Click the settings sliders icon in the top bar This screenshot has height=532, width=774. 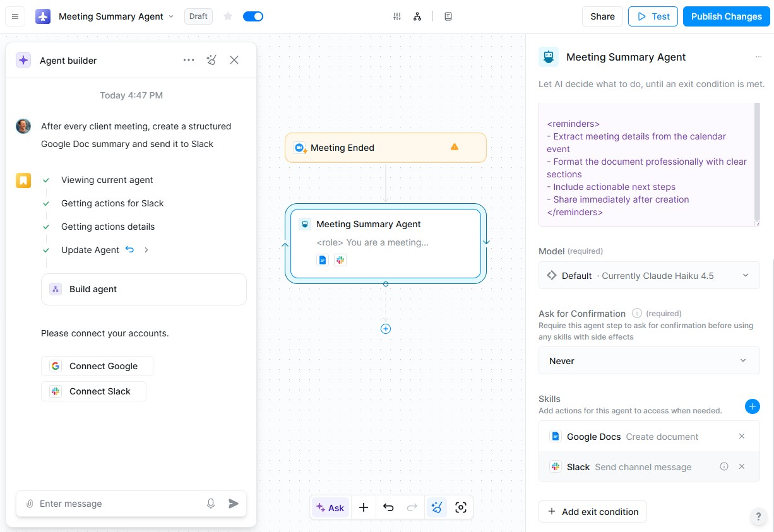click(x=397, y=16)
